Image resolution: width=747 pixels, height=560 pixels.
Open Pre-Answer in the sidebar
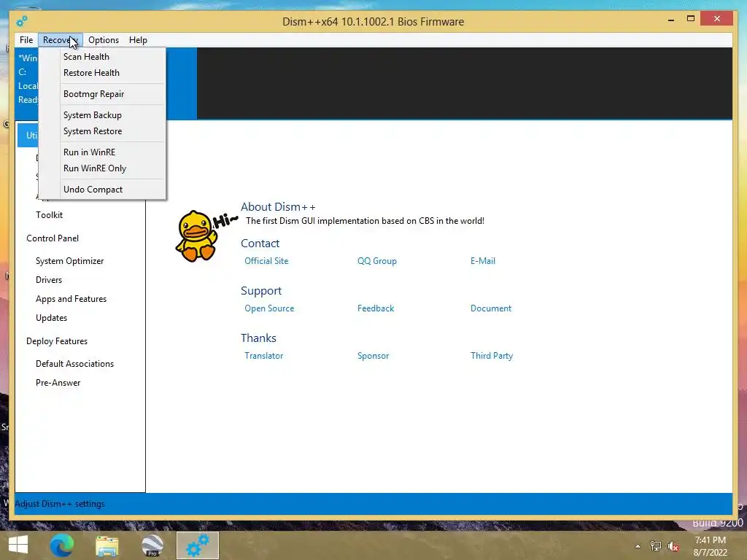coord(58,383)
